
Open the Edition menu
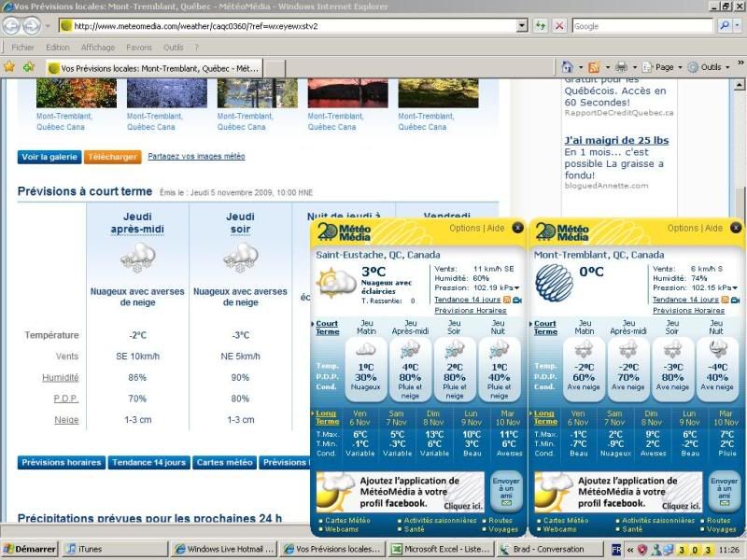click(x=57, y=48)
